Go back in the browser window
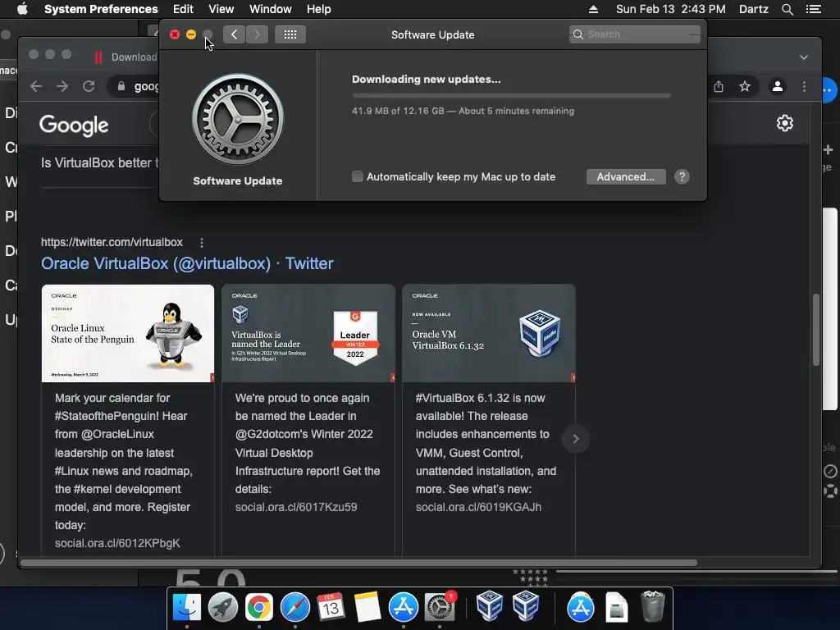This screenshot has width=840, height=630. [36, 86]
